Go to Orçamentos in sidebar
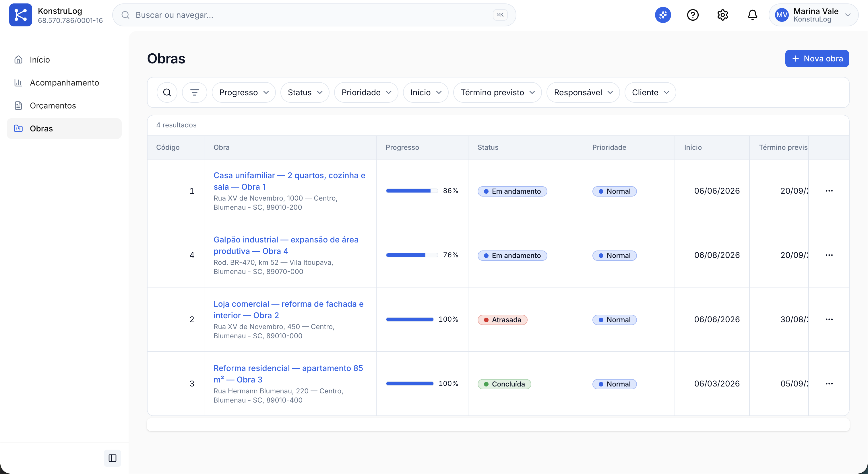The height and width of the screenshot is (474, 868). tap(64, 106)
